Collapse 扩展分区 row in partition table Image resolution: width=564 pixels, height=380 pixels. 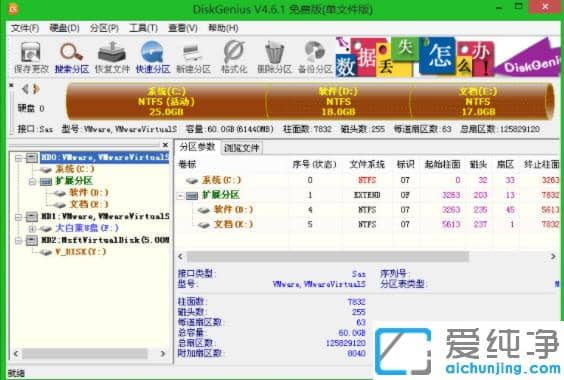181,195
